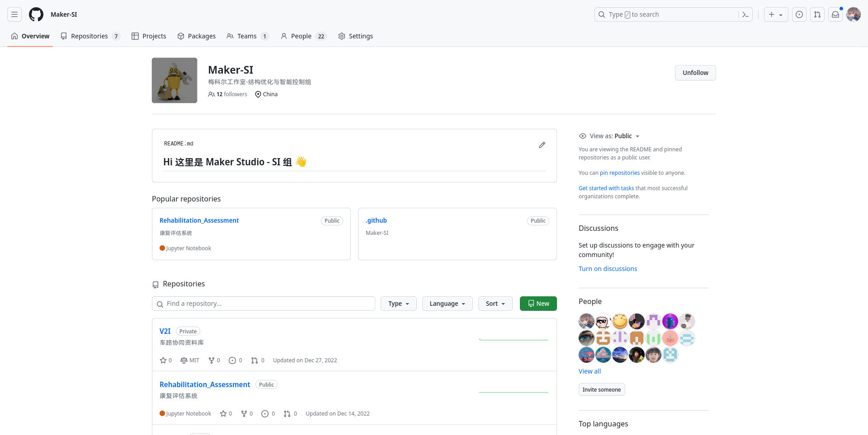Click star count on V2I repository
This screenshot has width=868, height=435.
[166, 360]
